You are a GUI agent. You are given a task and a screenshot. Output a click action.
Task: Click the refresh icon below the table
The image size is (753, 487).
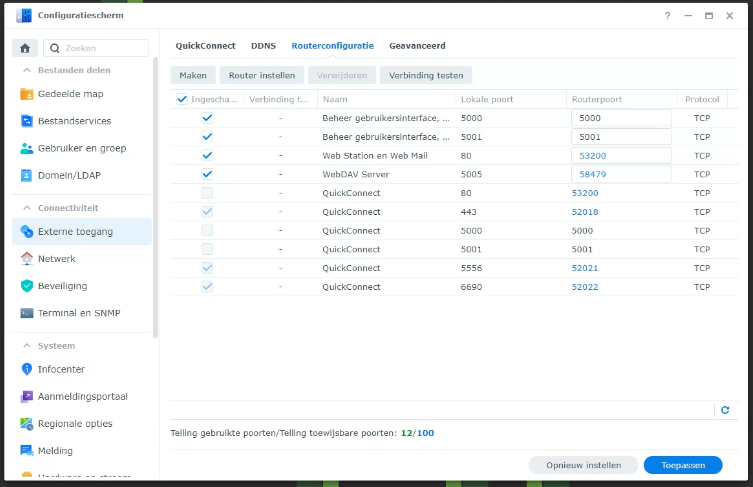coord(725,410)
